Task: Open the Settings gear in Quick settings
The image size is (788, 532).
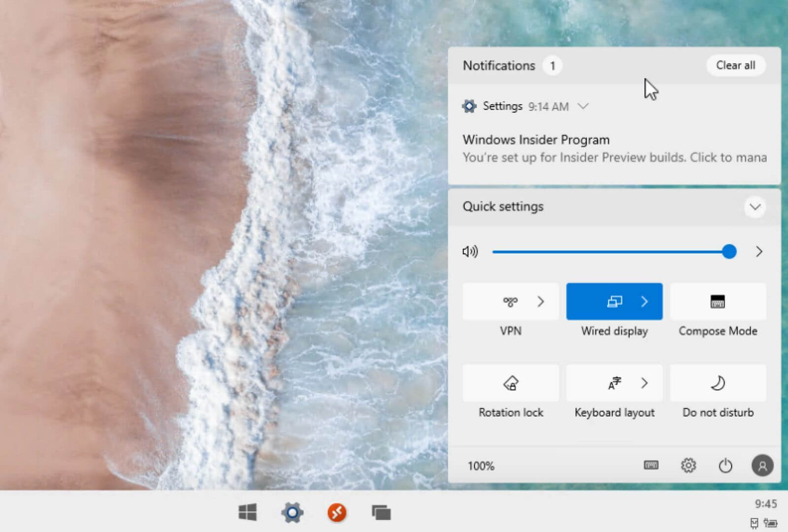Action: click(x=688, y=465)
